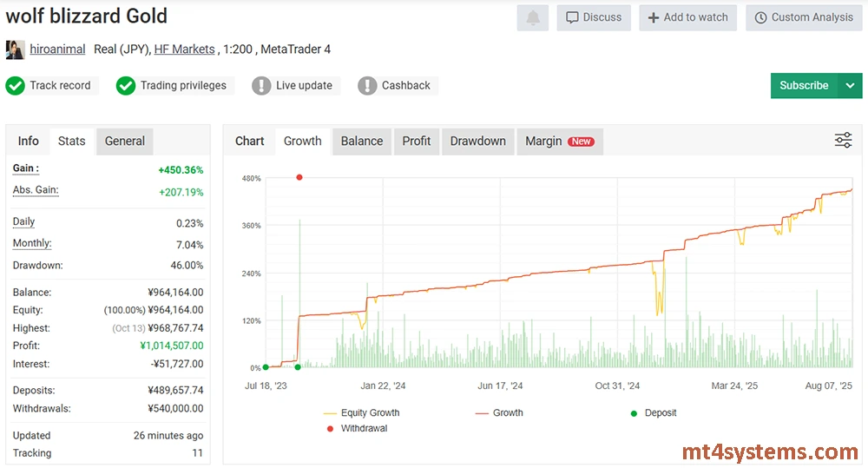The width and height of the screenshot is (868, 468).
Task: Open the Custom Analysis button
Action: (x=803, y=18)
